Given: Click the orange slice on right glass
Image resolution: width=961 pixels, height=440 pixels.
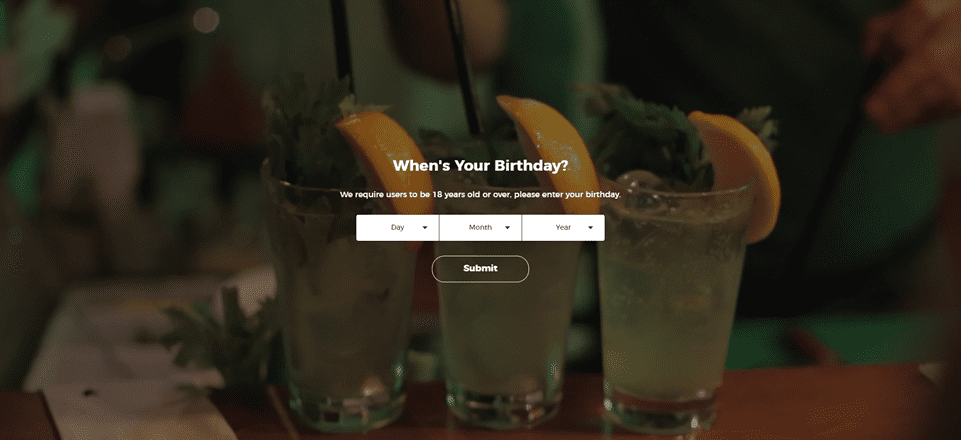Looking at the screenshot, I should point(739,172).
